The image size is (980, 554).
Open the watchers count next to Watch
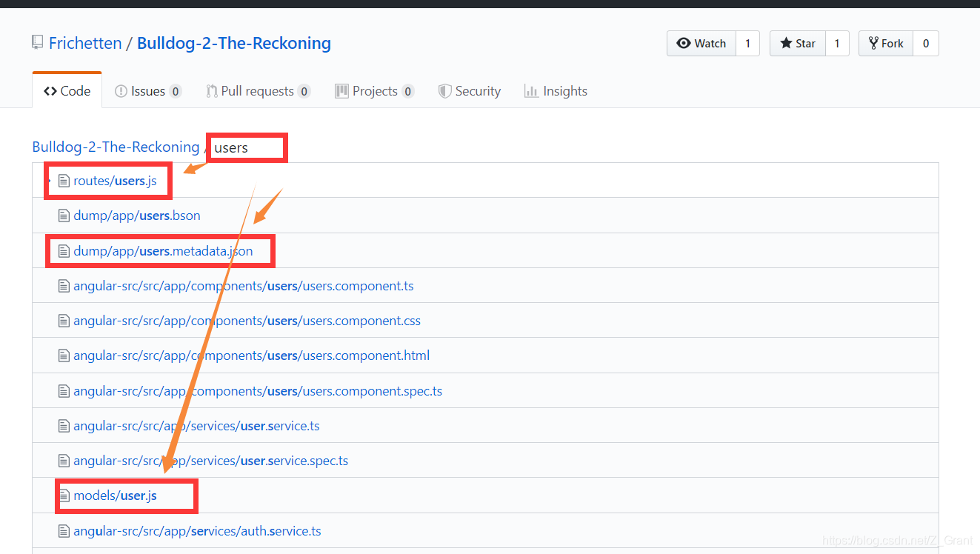(x=747, y=44)
